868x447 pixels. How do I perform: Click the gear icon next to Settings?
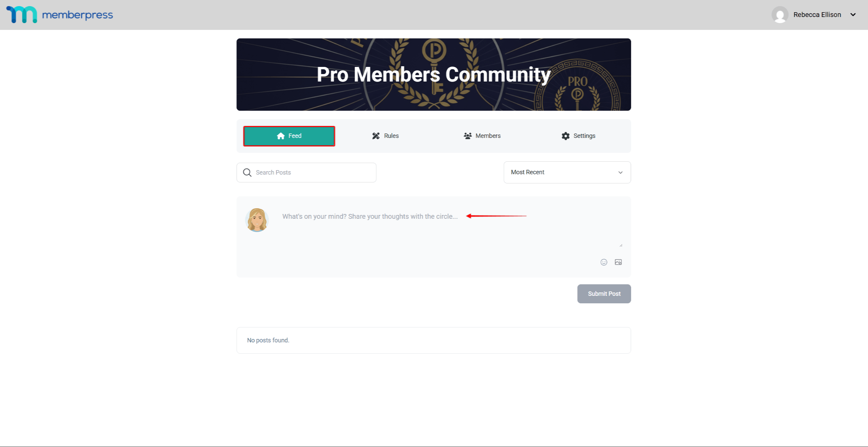tap(565, 136)
